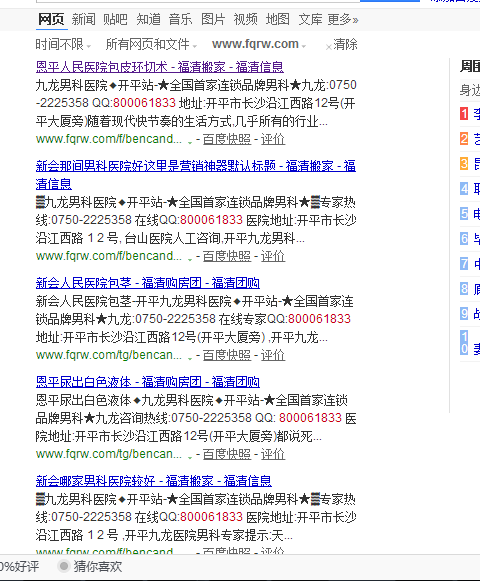Open 百度快照 for 新会那间男科医院好 result

pos(227,256)
